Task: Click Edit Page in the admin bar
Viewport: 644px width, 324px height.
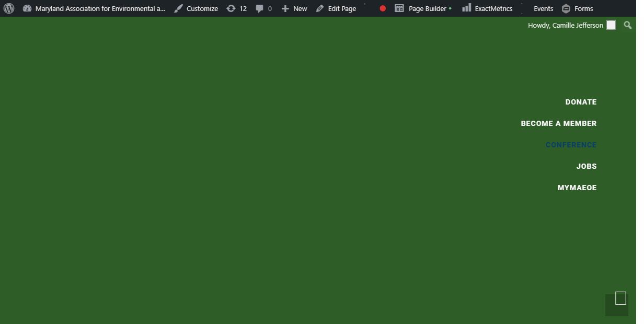Action: click(336, 8)
